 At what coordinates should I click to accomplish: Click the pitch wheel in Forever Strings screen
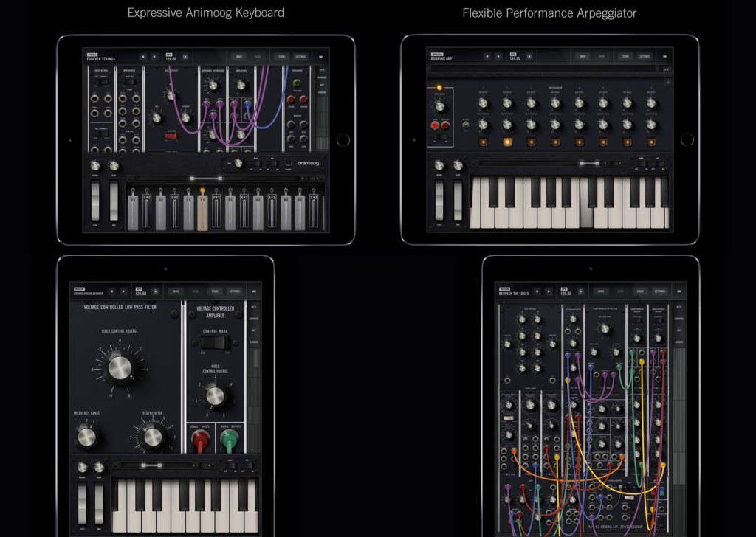95,201
